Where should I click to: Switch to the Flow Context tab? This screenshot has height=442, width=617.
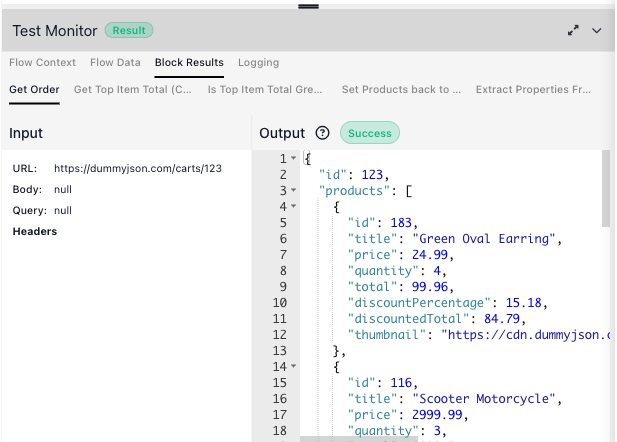tap(42, 63)
